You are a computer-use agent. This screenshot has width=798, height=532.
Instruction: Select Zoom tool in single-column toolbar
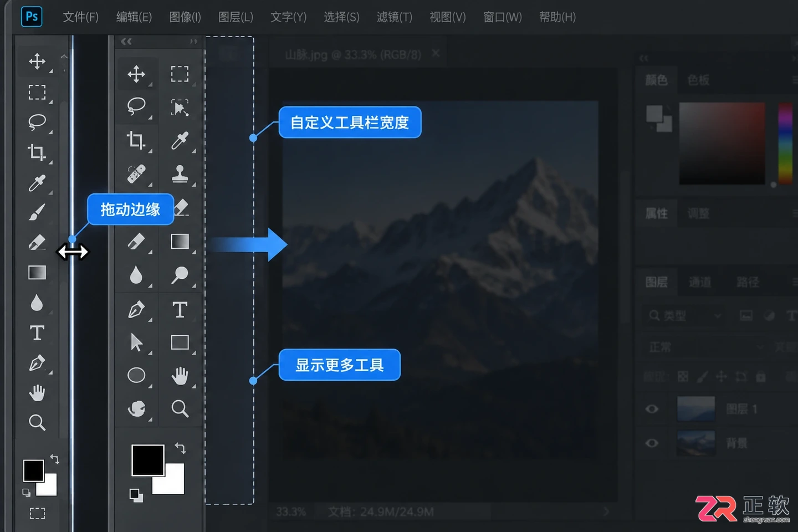(x=37, y=423)
